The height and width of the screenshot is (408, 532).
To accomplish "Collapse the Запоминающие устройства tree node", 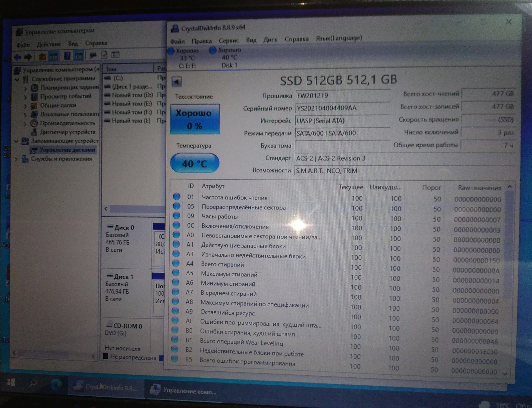I will coord(16,141).
